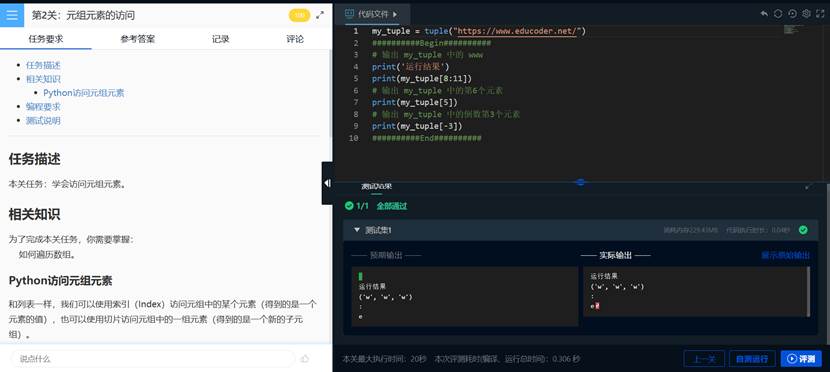Viewport: 830px width, 372px height.
Task: Jump to 相关知识 section link
Action: tap(43, 79)
